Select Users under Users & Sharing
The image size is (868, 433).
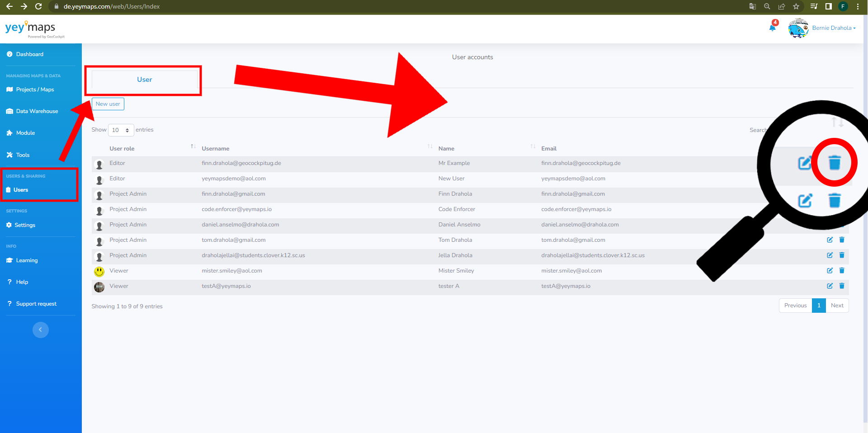20,190
